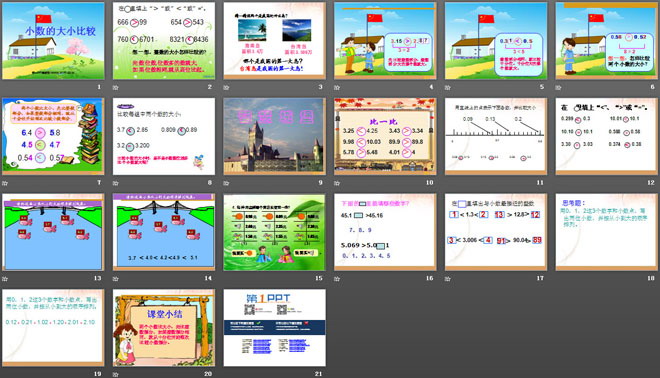Select slide 14 bridge with number ordering

coord(164,232)
